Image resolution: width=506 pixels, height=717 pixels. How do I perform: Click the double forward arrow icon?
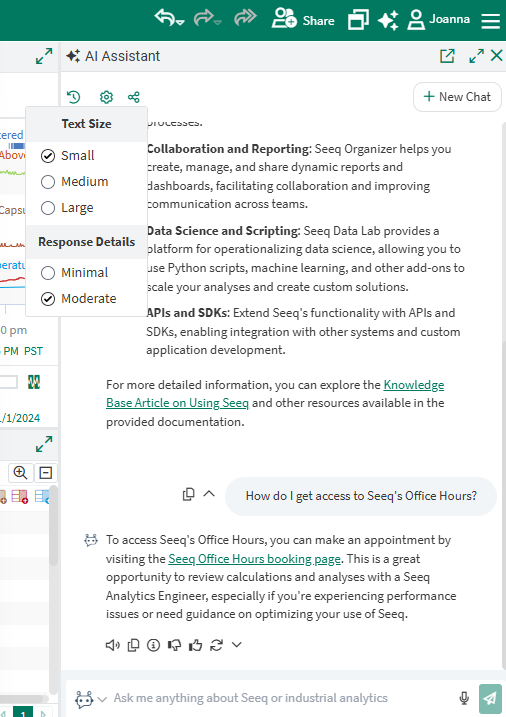(x=245, y=18)
